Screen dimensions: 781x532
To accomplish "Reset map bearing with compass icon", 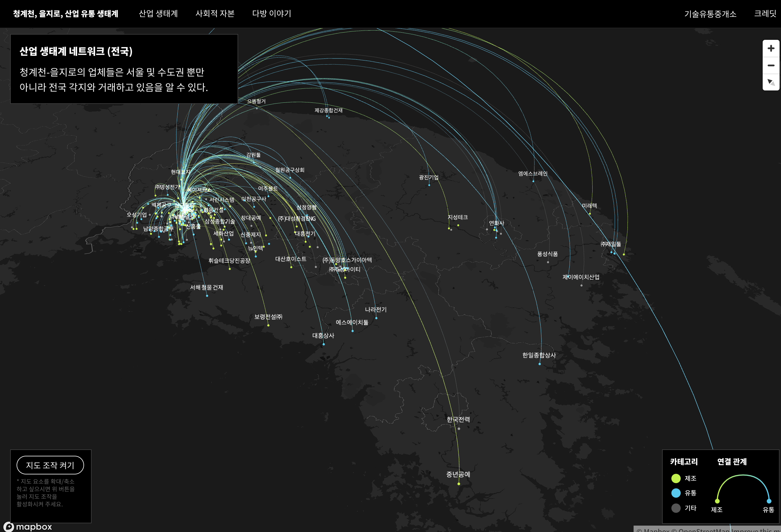I will point(771,82).
